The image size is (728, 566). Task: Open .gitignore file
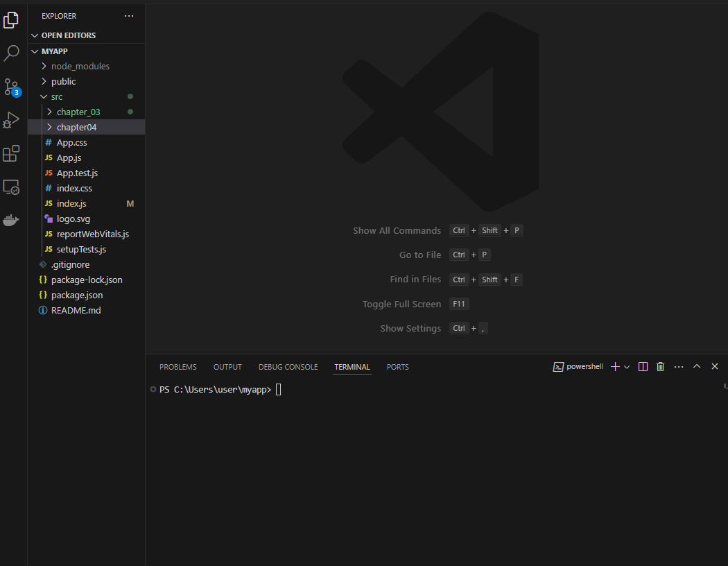(87, 265)
